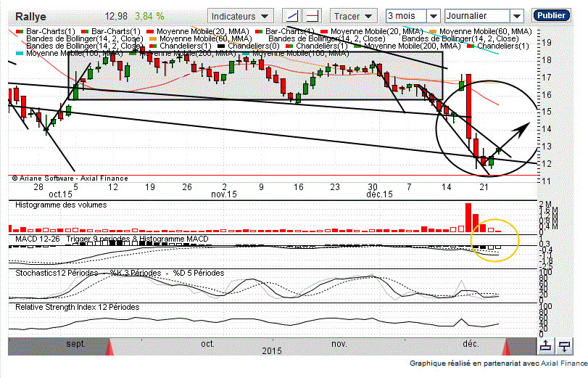Expand the interval arrow beside Journalier
This screenshot has height=378, width=588.
coord(517,16)
